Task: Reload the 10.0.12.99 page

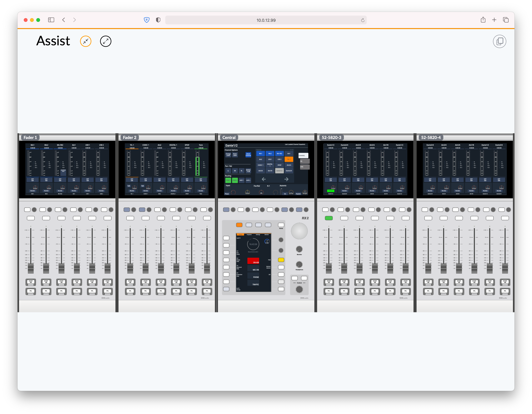Action: 362,20
